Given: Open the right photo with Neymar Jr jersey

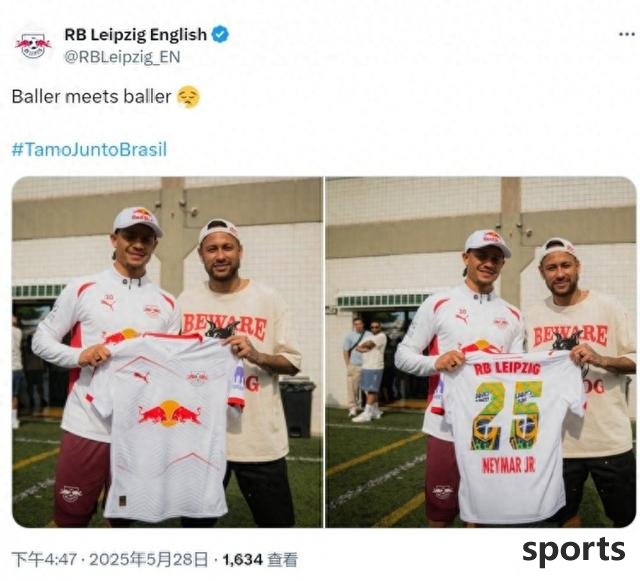Looking at the screenshot, I should tap(481, 352).
